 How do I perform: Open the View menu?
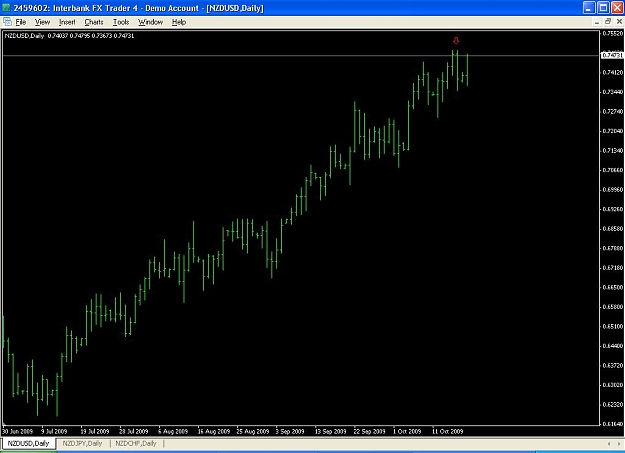tap(42, 22)
